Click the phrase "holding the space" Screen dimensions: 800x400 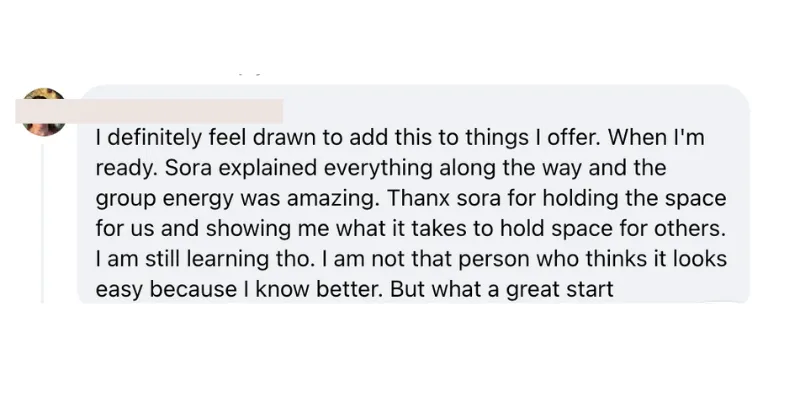pos(634,198)
